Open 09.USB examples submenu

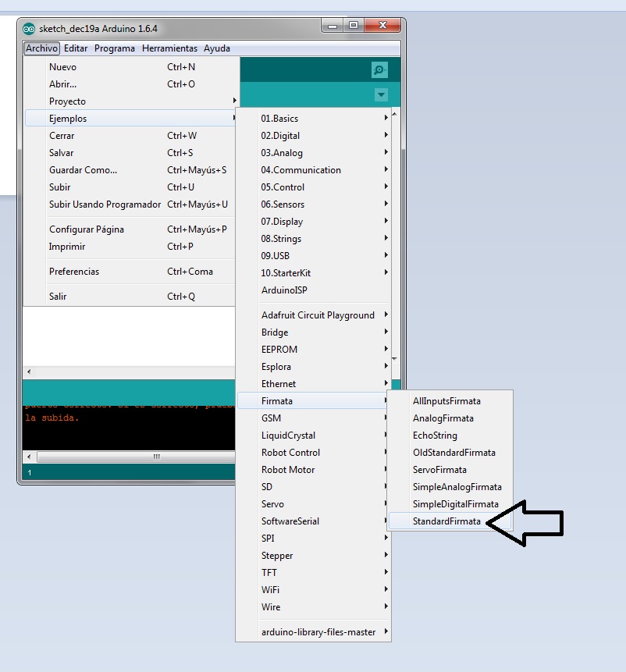click(x=313, y=255)
